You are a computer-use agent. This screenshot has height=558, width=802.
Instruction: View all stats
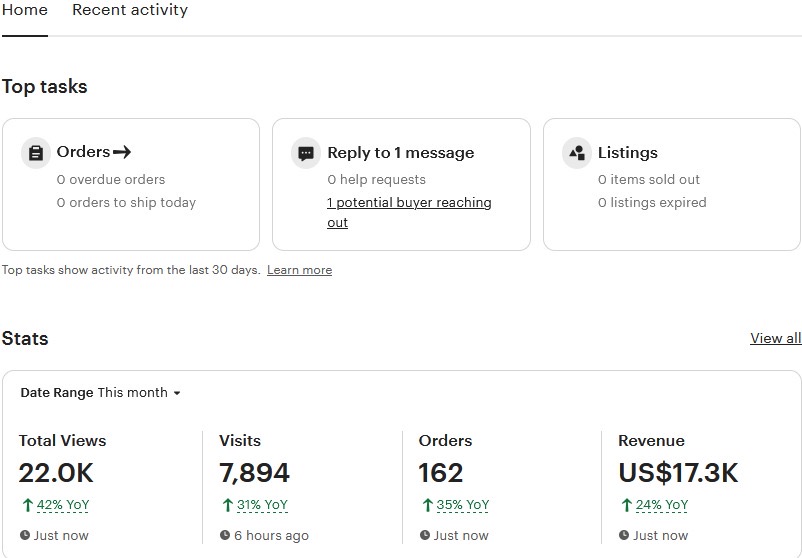pos(775,338)
